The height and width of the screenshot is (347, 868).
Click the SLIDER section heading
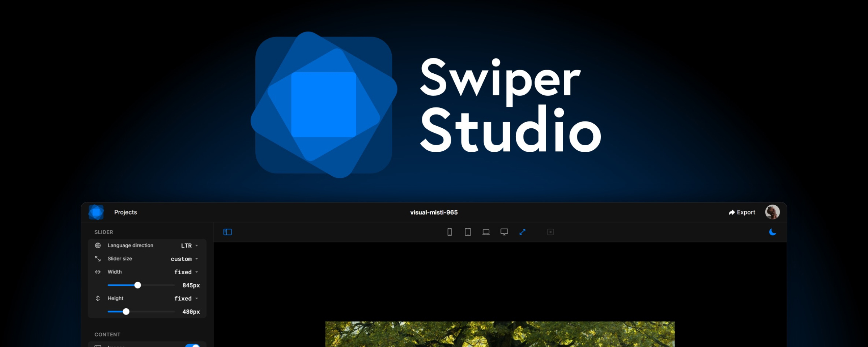point(104,232)
